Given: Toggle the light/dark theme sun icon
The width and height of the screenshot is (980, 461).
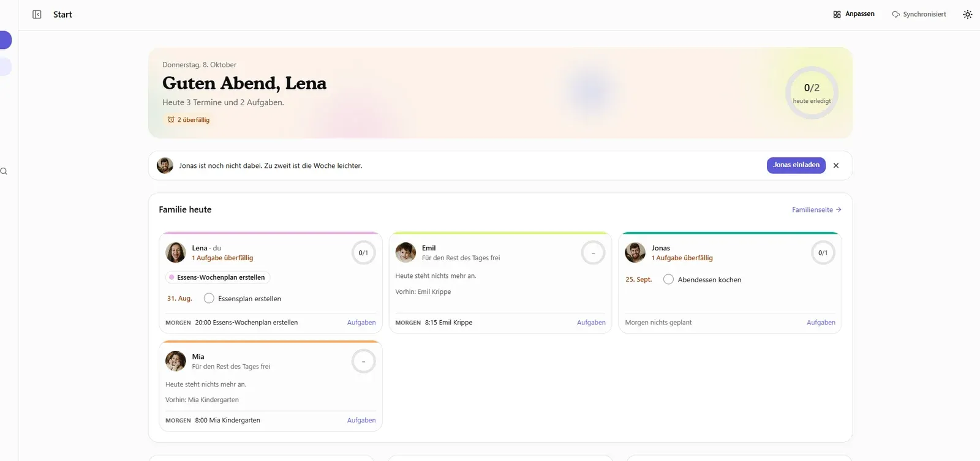Looking at the screenshot, I should click(x=968, y=14).
